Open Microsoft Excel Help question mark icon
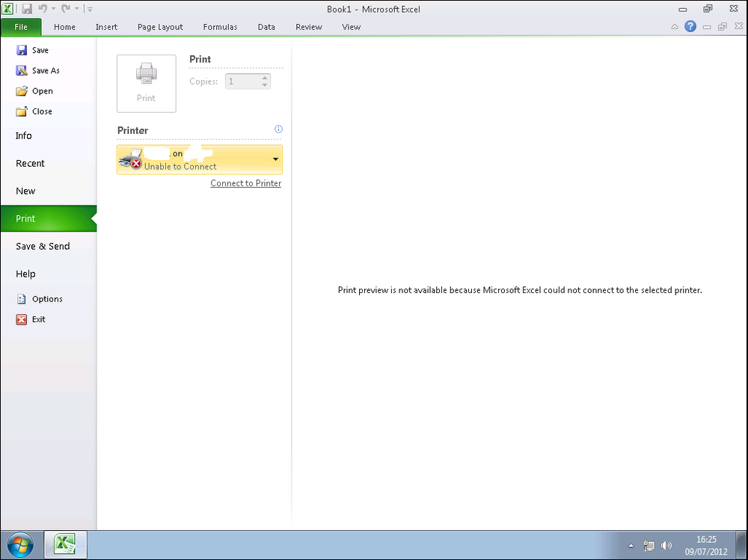Screen dimensions: 748x560 point(690,27)
